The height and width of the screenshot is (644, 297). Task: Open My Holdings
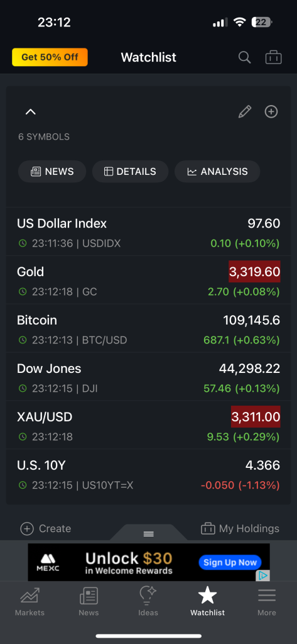coord(240,528)
